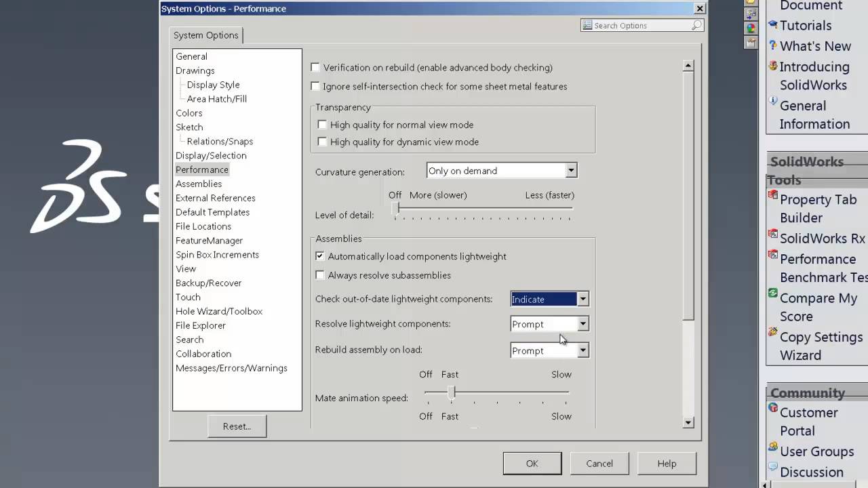Click the task pane horizontal scroll left arrow

point(766,485)
